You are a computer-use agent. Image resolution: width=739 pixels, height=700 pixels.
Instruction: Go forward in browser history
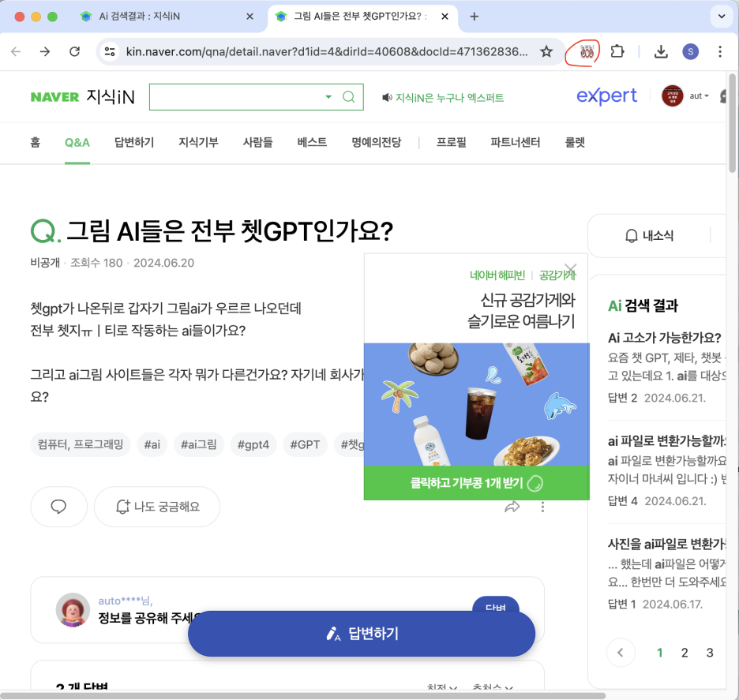point(45,51)
